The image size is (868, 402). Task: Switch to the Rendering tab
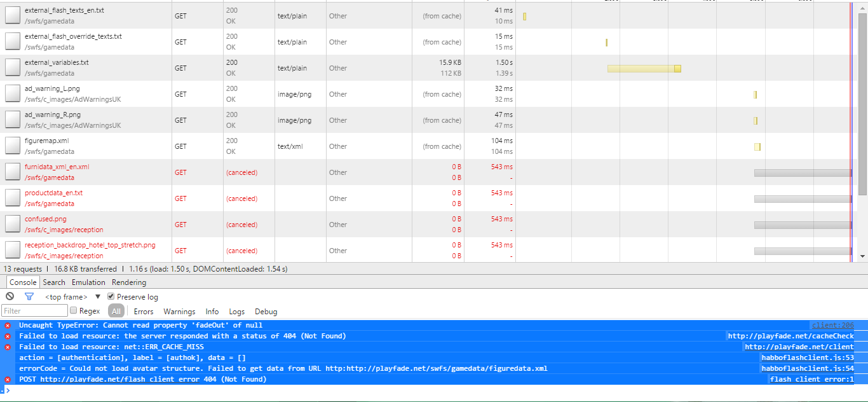(x=129, y=282)
